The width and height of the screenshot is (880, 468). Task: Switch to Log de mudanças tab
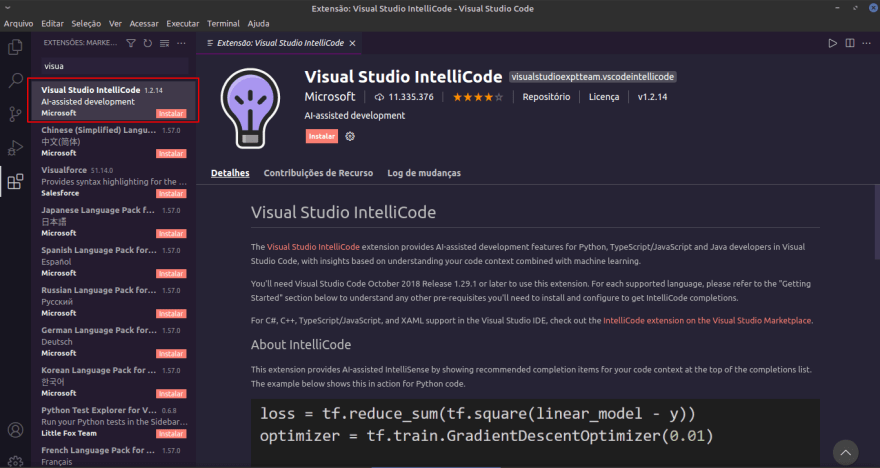click(424, 173)
